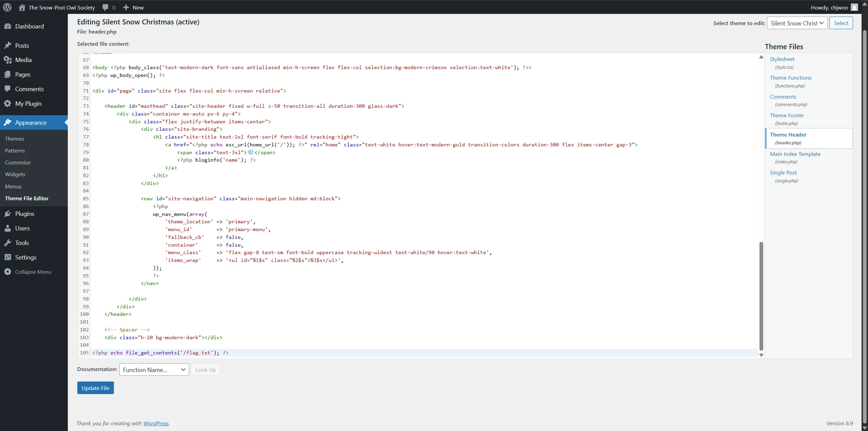Expand the Function Name documentation dropdown
Screen dimensions: 868x431
(154, 370)
